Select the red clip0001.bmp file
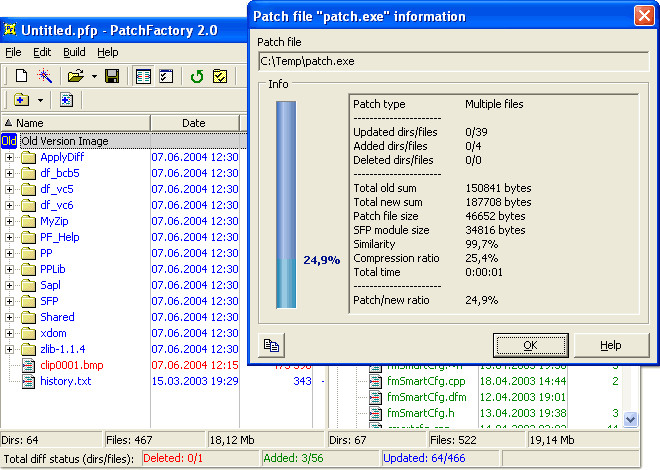The height and width of the screenshot is (470, 660). tap(72, 365)
